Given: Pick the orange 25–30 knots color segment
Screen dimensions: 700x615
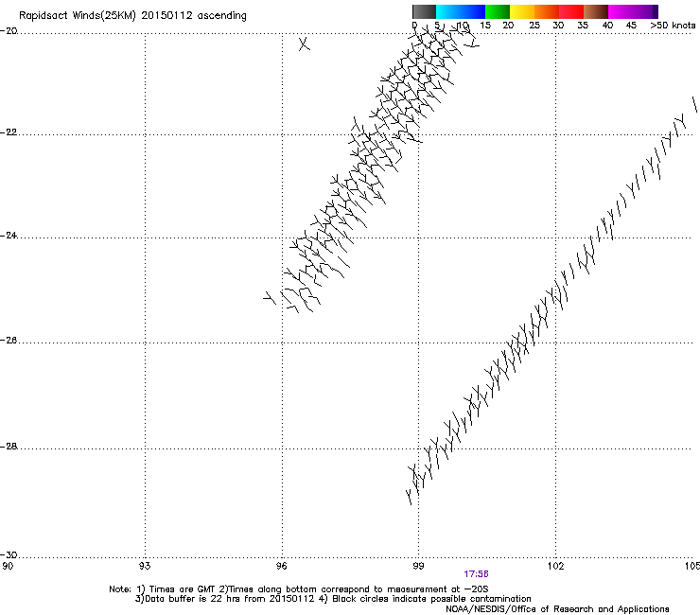Looking at the screenshot, I should 547,11.
